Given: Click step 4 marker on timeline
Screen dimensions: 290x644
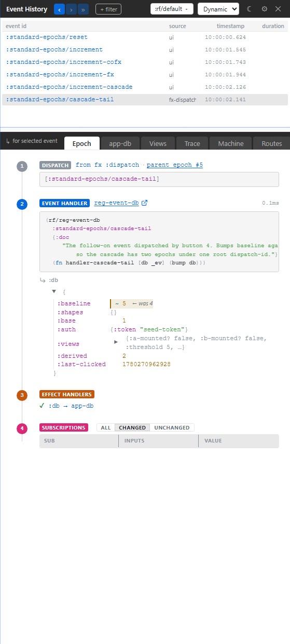Looking at the screenshot, I should 22,429.
